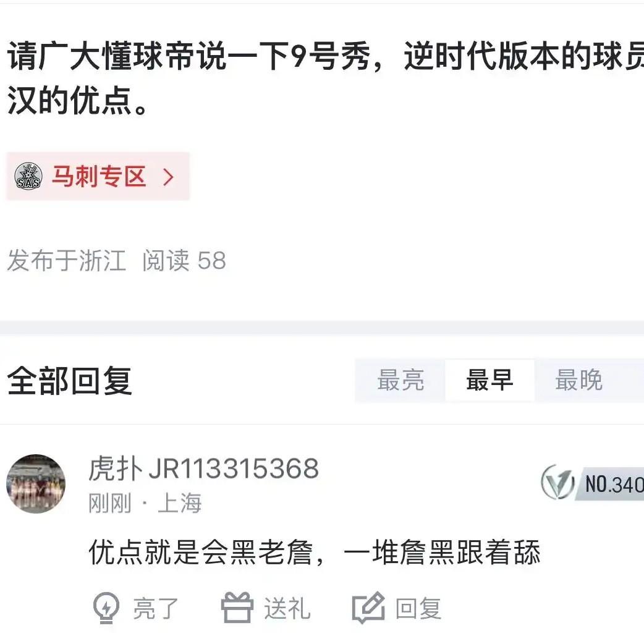Click the 回复 reply label

click(418, 608)
